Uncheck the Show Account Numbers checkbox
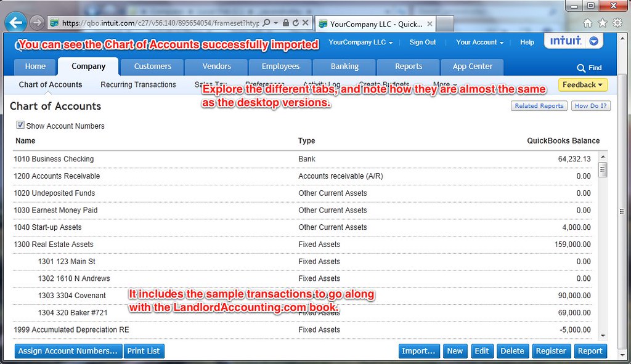Viewport: 631px width, 364px height. pyautogui.click(x=20, y=126)
